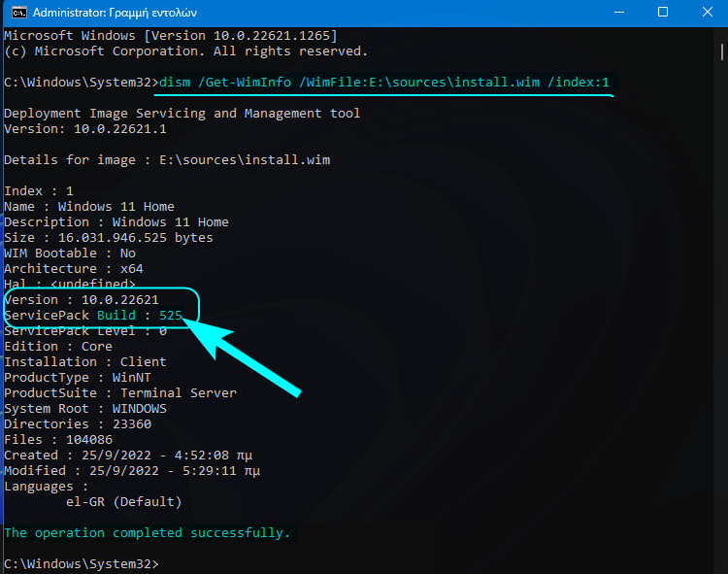Close the Administrator Command Prompt window
Image resolution: width=728 pixels, height=574 pixels.
click(707, 13)
